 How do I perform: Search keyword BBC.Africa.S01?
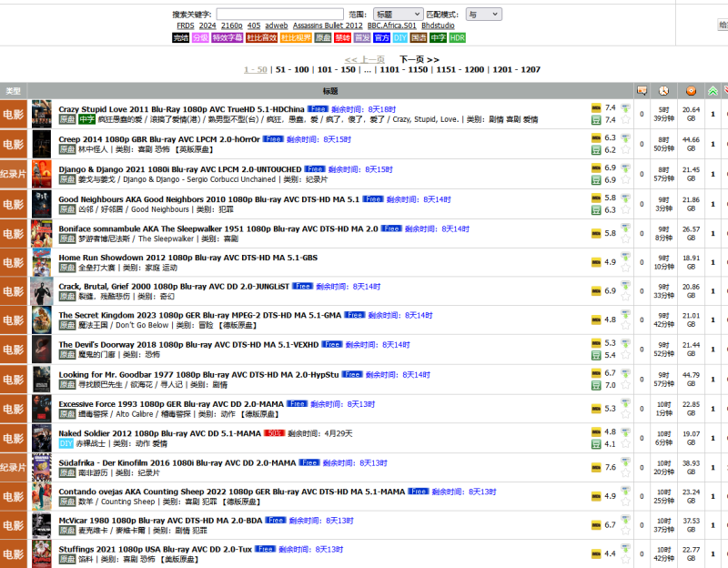click(392, 25)
